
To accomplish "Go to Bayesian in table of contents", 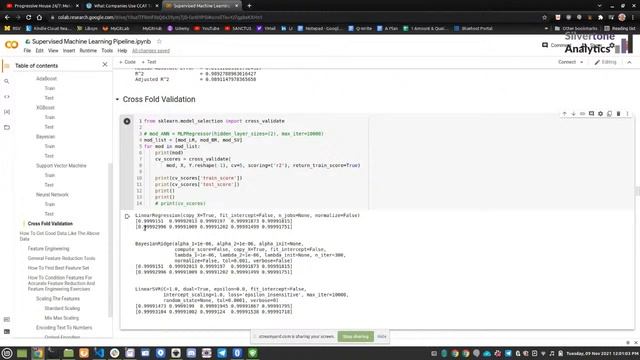I will click(45, 136).
